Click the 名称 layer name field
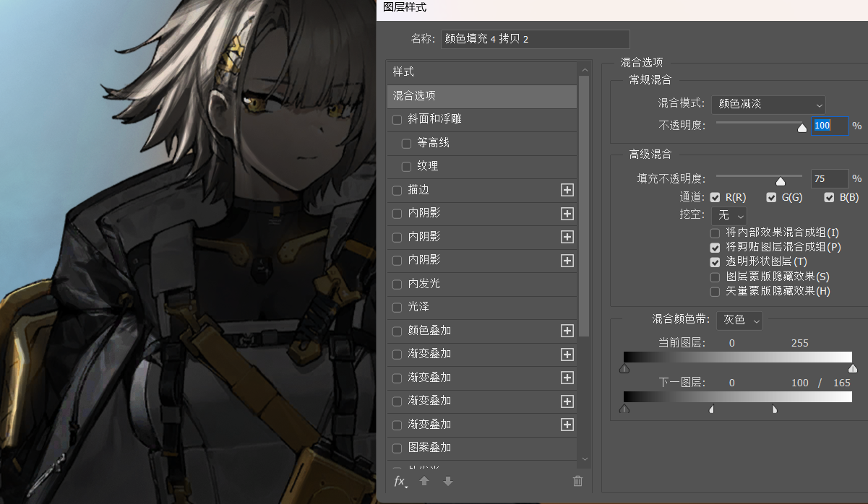Viewport: 868px width, 504px height. click(x=536, y=39)
